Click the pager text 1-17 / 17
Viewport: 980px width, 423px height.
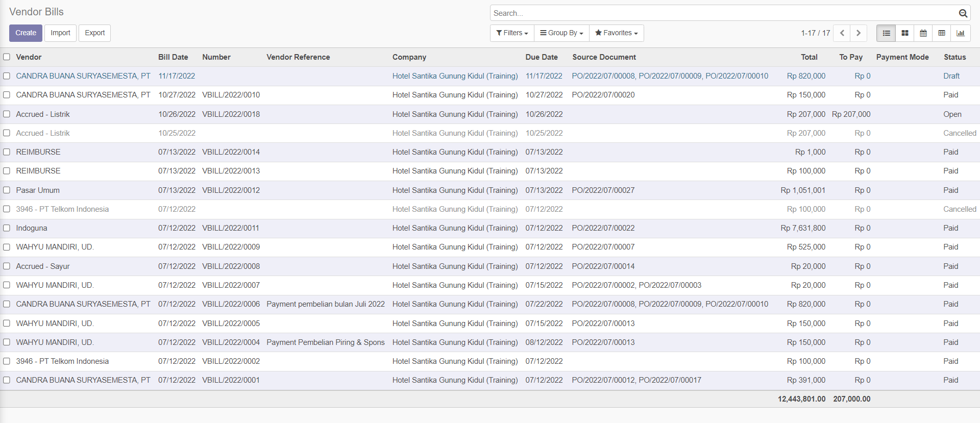(x=815, y=33)
